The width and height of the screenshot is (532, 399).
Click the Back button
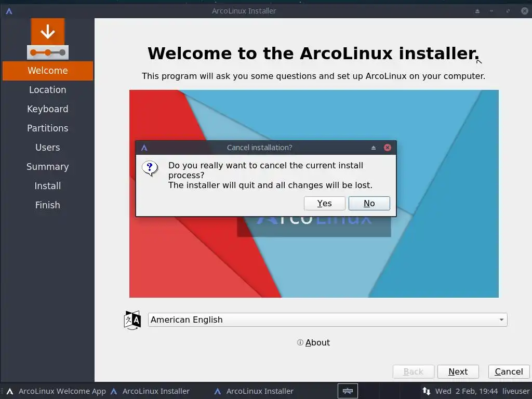[413, 372]
